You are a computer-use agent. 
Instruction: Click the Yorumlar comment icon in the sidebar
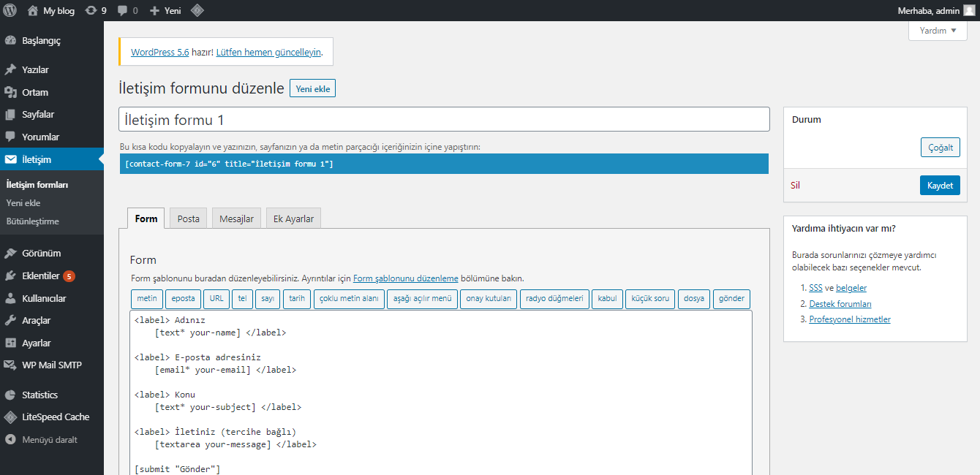pos(10,137)
